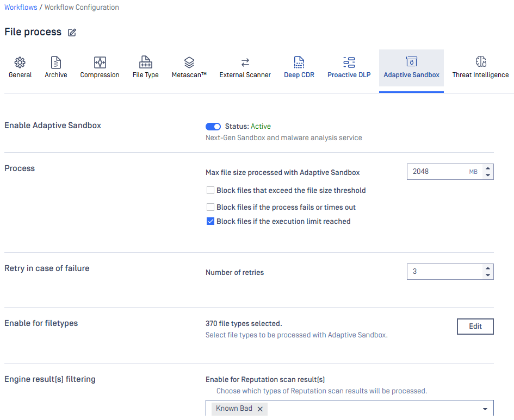Increase max file size with up arrow
This screenshot has width=514, height=420.
pyautogui.click(x=488, y=168)
